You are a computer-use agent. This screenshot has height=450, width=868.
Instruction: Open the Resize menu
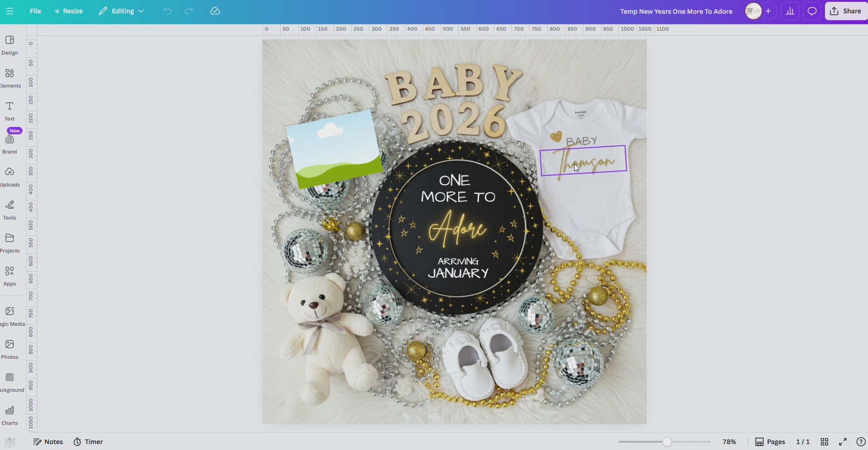[x=68, y=11]
